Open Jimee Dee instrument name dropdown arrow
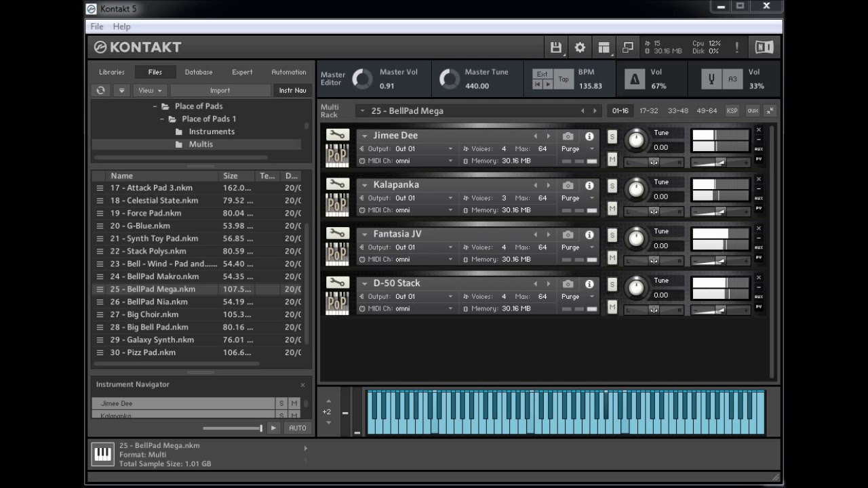This screenshot has height=488, width=868. point(365,136)
